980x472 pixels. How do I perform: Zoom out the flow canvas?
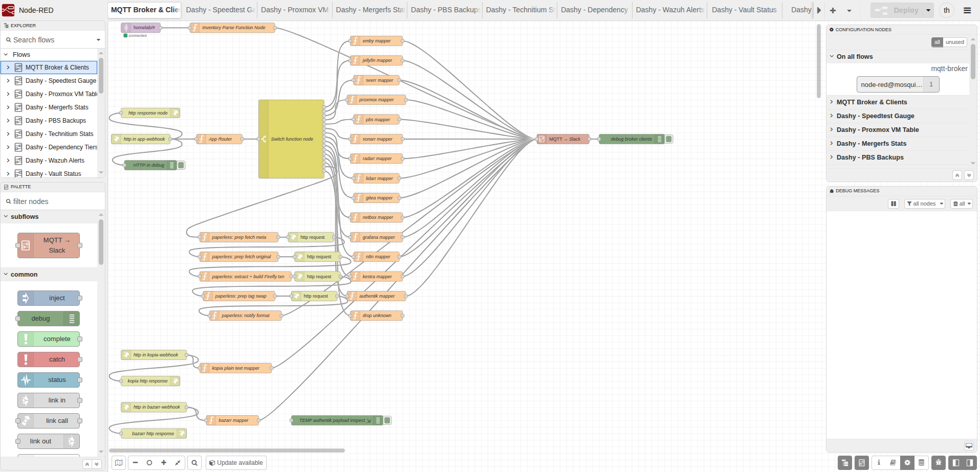pyautogui.click(x=135, y=463)
